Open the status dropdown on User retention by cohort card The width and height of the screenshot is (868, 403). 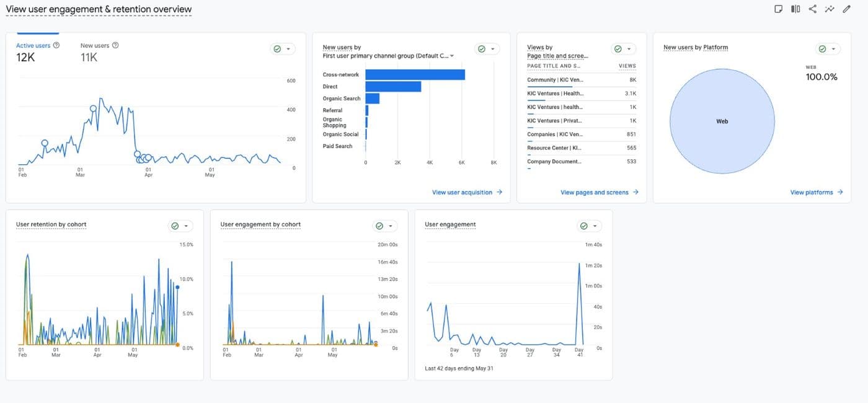181,226
